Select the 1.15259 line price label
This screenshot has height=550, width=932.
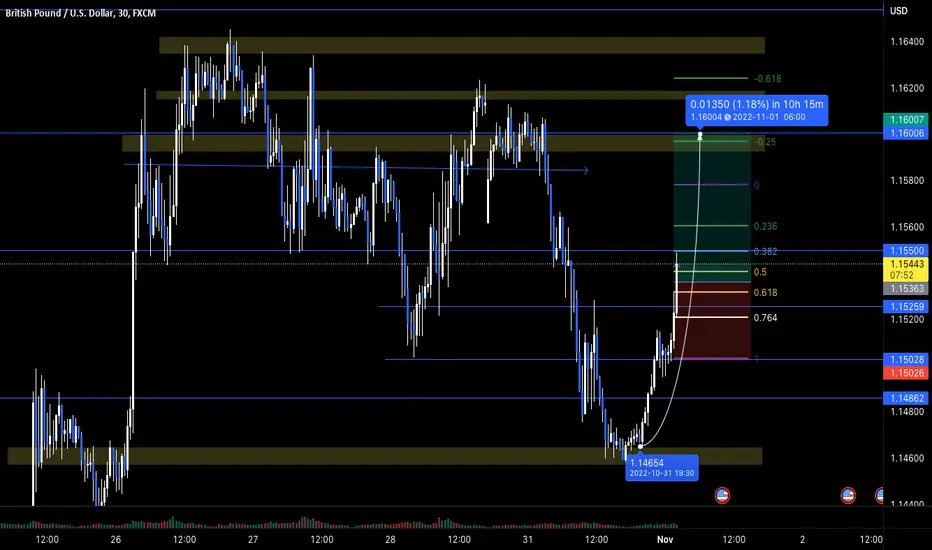click(x=905, y=307)
